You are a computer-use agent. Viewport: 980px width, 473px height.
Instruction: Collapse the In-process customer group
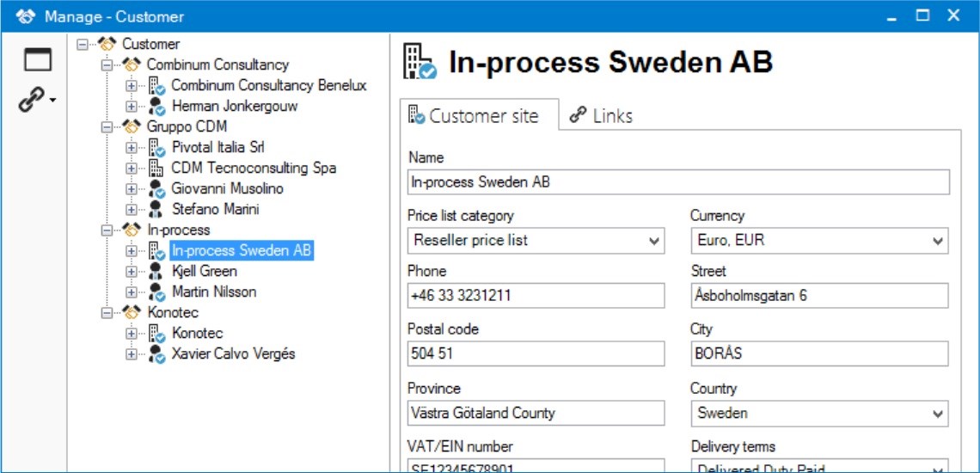point(107,230)
